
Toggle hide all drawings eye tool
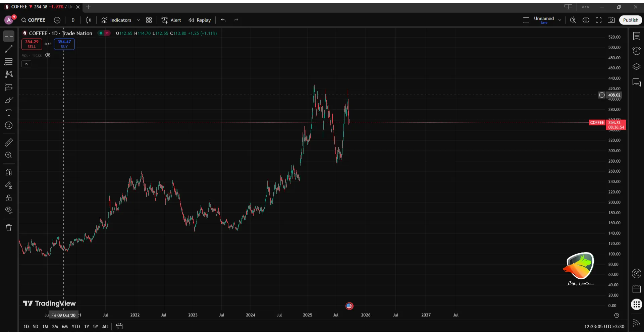[x=9, y=211]
